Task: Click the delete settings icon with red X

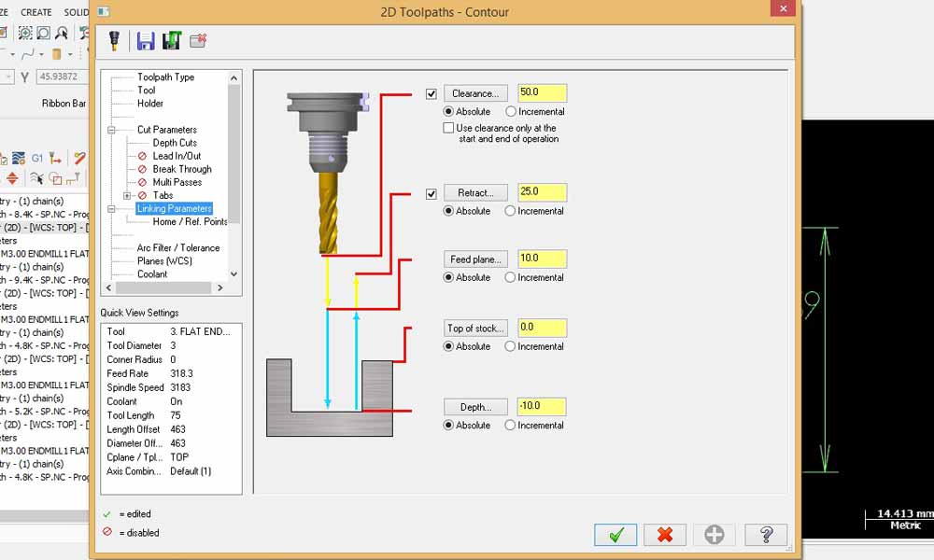Action: (198, 40)
